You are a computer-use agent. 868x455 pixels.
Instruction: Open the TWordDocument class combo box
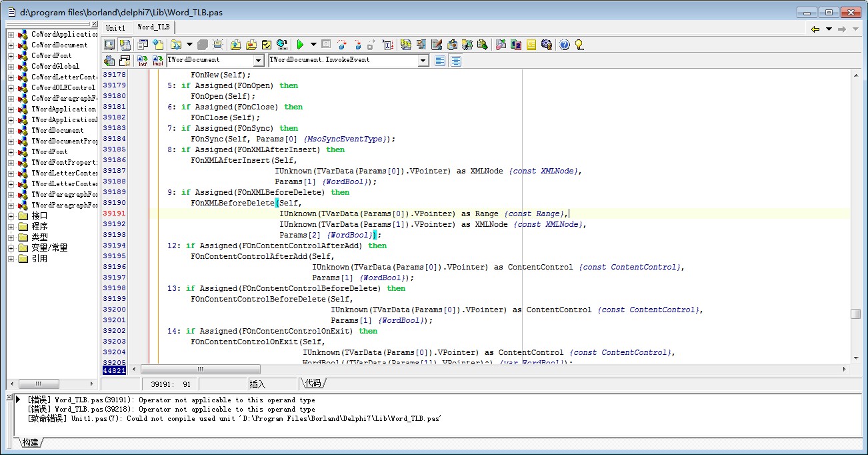pos(259,61)
